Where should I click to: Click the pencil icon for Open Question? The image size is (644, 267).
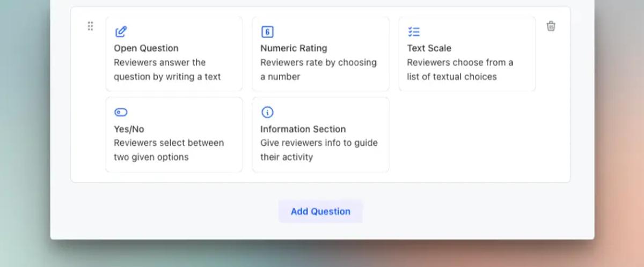121,32
